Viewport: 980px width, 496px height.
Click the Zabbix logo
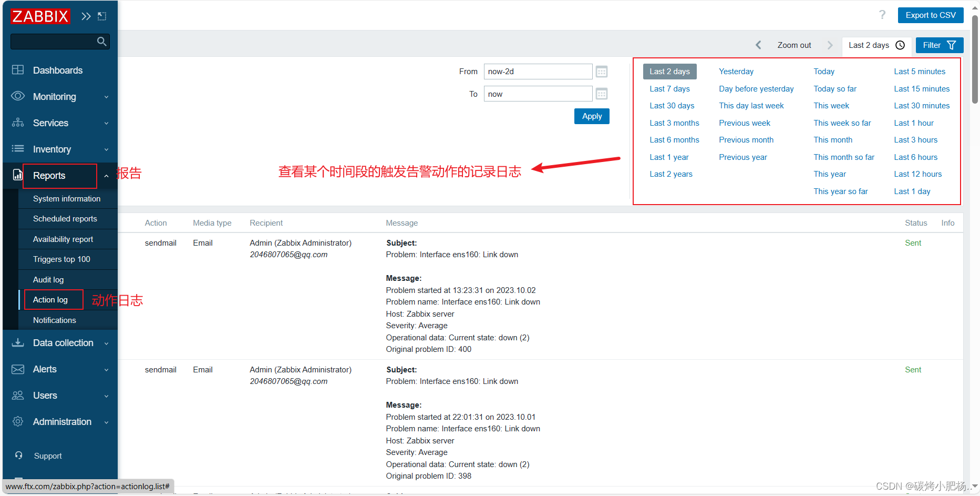pos(40,16)
